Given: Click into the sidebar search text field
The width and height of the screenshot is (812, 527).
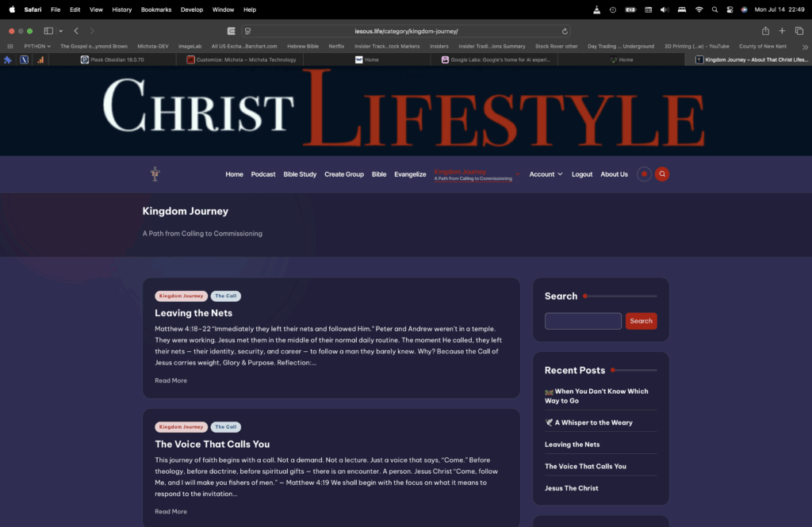Looking at the screenshot, I should (x=583, y=321).
